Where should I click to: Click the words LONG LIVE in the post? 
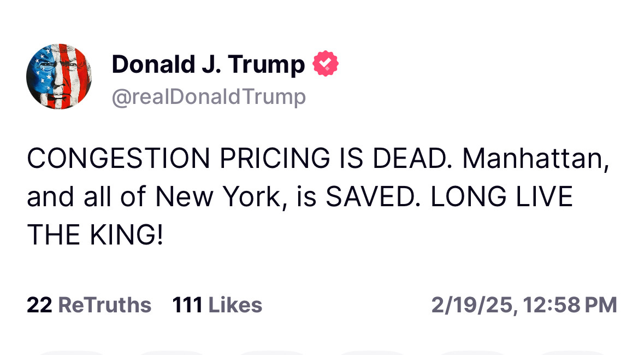coord(501,196)
